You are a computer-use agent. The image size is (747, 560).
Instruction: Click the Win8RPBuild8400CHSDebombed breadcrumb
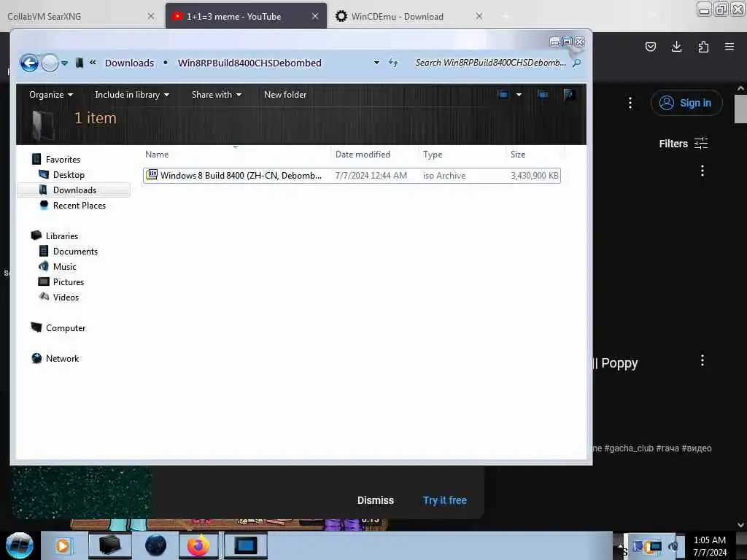click(249, 63)
